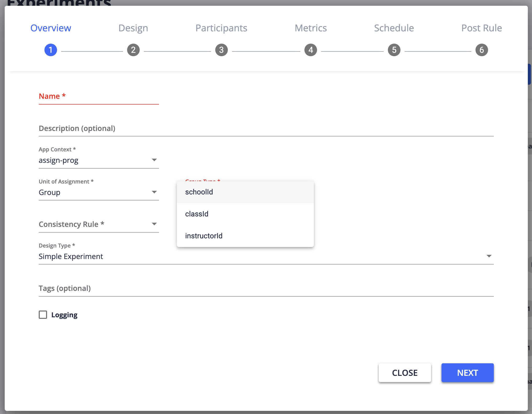Click step 6 circle icon
This screenshot has height=414, width=532.
tap(482, 50)
